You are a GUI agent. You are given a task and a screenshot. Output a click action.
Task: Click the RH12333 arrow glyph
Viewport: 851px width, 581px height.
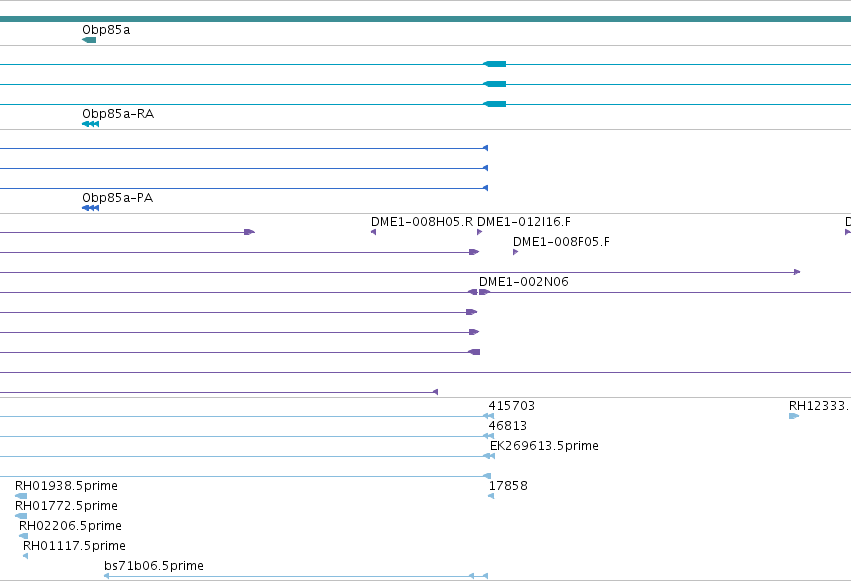[794, 416]
